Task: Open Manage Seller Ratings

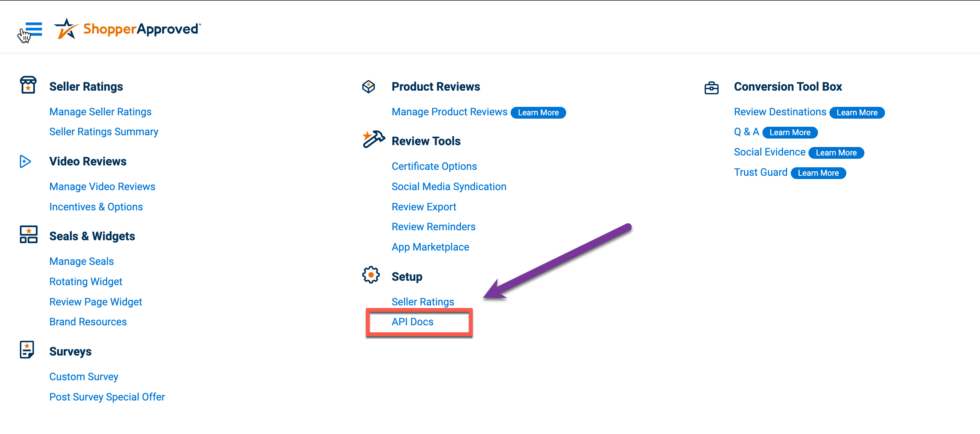Action: click(101, 112)
